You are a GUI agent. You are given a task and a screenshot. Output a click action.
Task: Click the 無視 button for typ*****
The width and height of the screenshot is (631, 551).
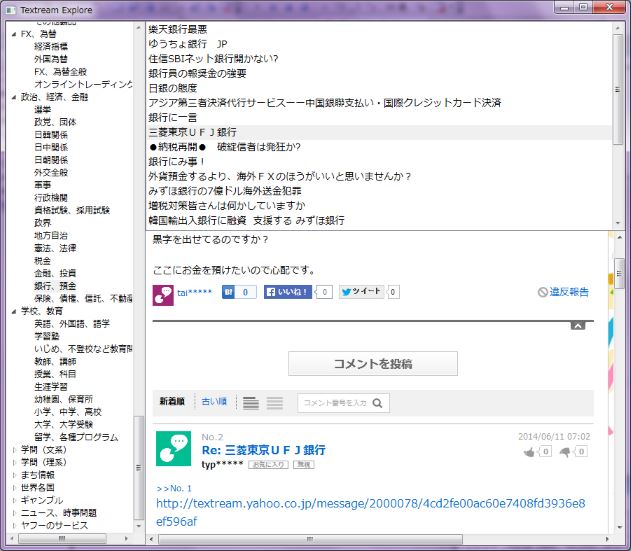[304, 464]
